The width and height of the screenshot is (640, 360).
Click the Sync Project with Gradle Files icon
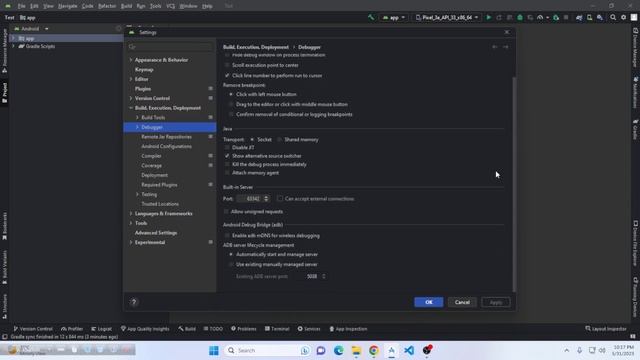(579, 18)
